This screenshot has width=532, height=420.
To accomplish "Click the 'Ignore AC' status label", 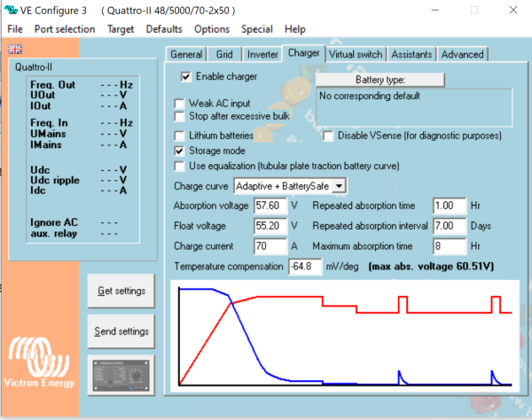I will (x=54, y=222).
